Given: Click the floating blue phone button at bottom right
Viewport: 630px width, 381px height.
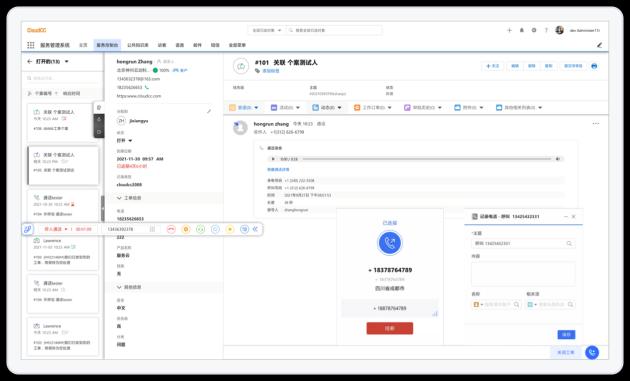Looking at the screenshot, I should [x=592, y=352].
